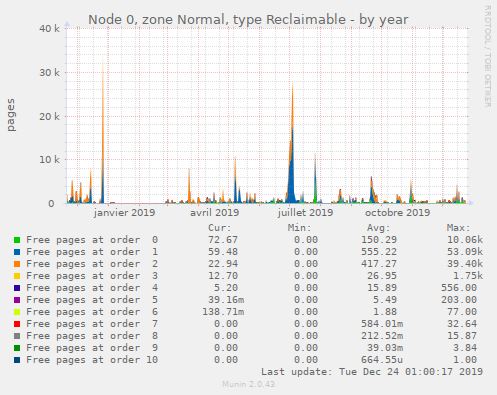Viewport: 497px width, 395px height.
Task: Click the blue order 1 legend swatch
Action: [17, 252]
